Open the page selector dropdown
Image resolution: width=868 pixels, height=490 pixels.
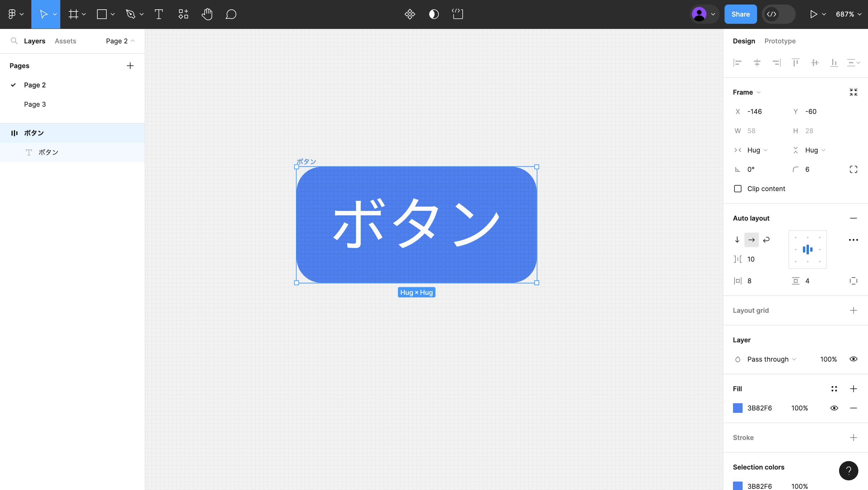click(120, 41)
